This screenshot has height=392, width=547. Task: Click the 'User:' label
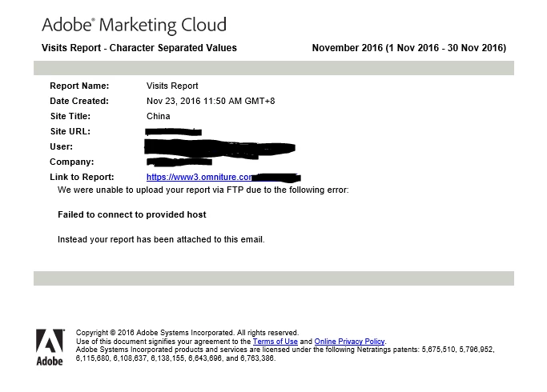click(x=62, y=146)
